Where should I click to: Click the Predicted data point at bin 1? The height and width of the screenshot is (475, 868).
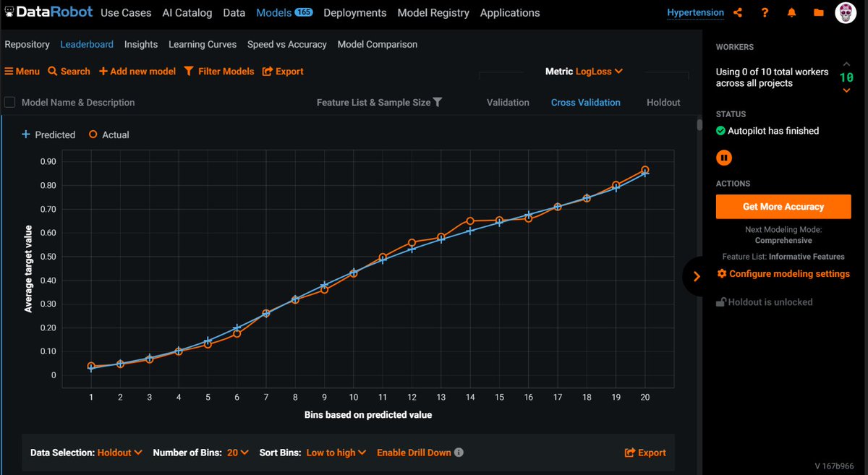[x=91, y=369]
